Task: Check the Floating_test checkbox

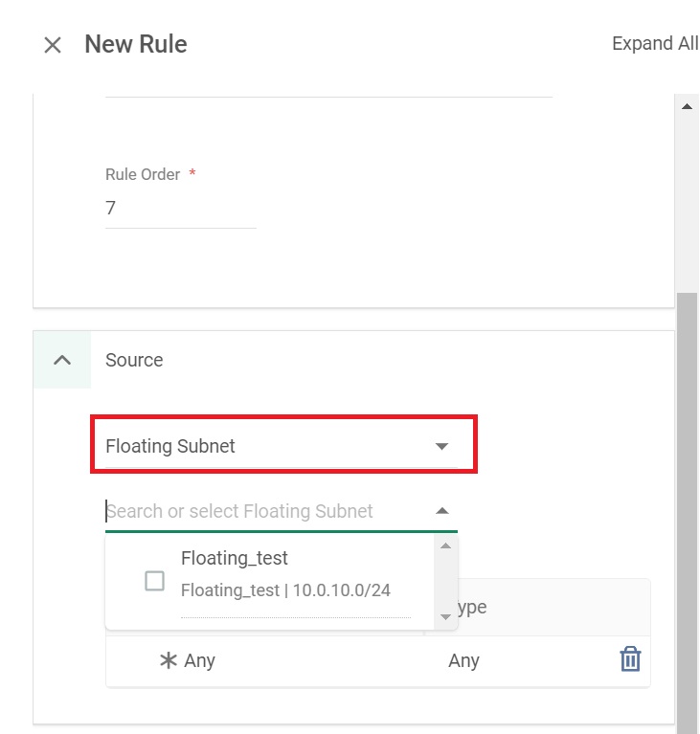Action: [x=154, y=581]
